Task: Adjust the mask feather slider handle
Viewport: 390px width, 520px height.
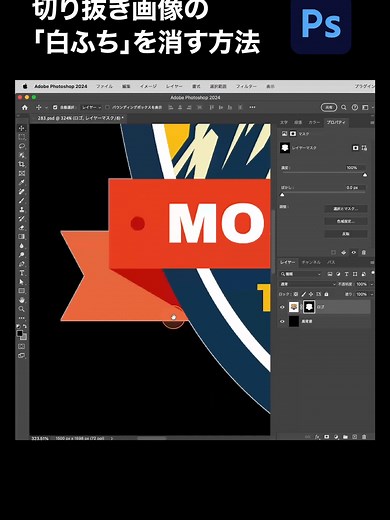Action: coord(282,195)
